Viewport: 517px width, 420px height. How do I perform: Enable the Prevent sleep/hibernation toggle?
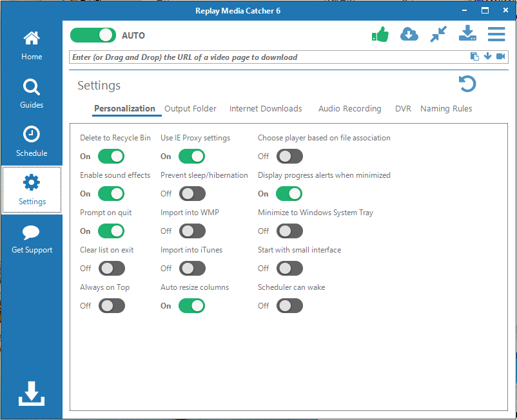coord(192,194)
